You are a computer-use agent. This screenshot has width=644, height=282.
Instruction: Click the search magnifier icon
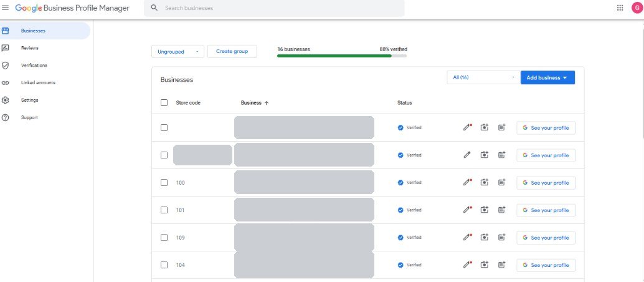(154, 8)
